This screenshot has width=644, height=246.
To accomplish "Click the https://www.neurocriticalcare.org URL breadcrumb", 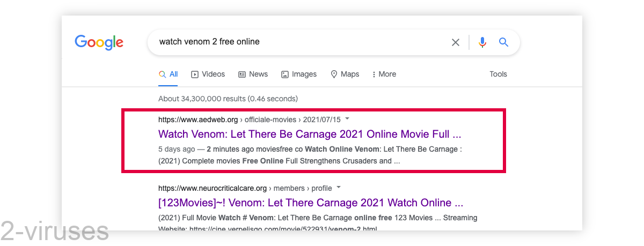I will (x=245, y=188).
